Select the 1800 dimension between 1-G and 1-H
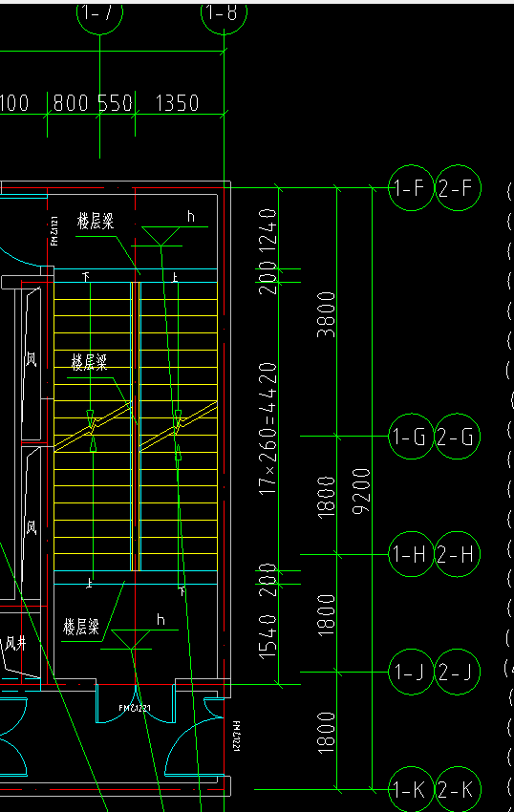Viewport: 514px width, 812px height. point(326,497)
